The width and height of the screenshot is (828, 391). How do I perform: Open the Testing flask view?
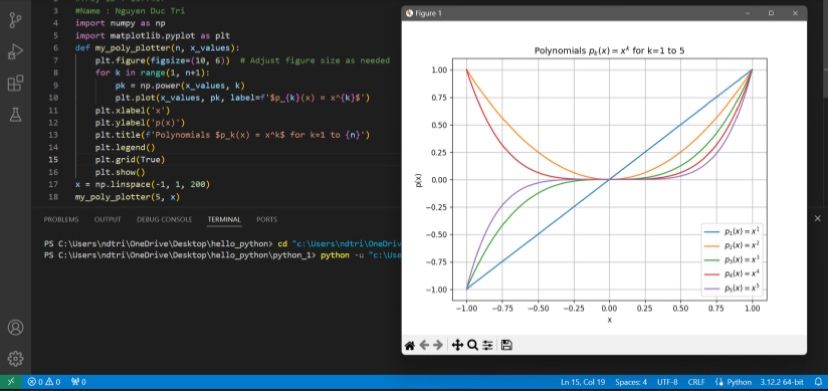(x=15, y=114)
